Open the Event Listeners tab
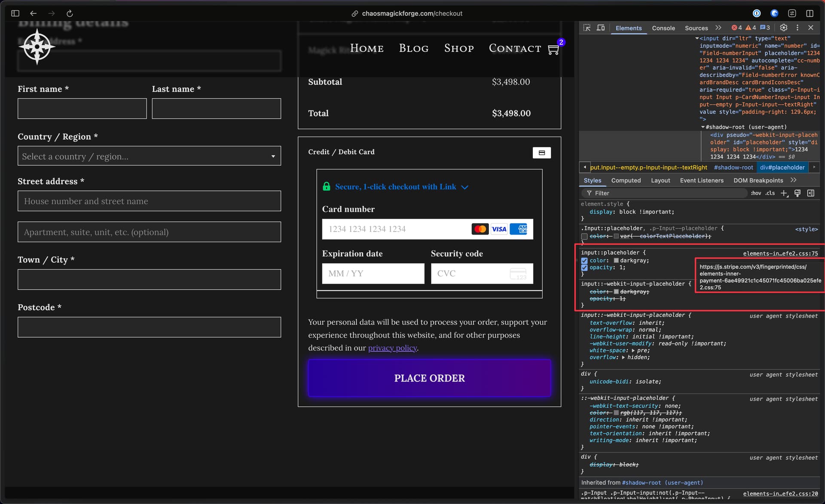The image size is (825, 504). (x=702, y=180)
